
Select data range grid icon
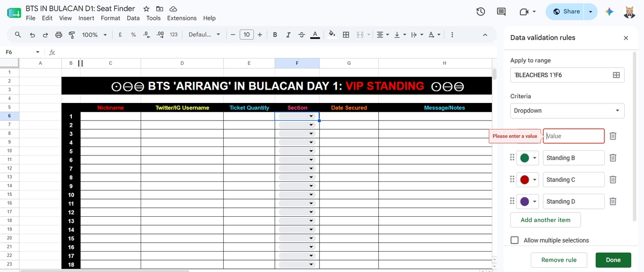pyautogui.click(x=616, y=75)
